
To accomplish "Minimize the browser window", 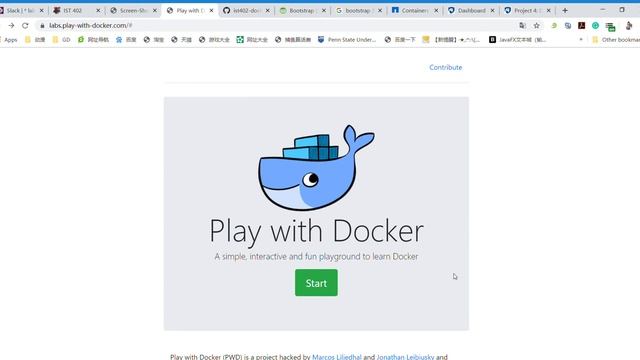I will point(602,10).
